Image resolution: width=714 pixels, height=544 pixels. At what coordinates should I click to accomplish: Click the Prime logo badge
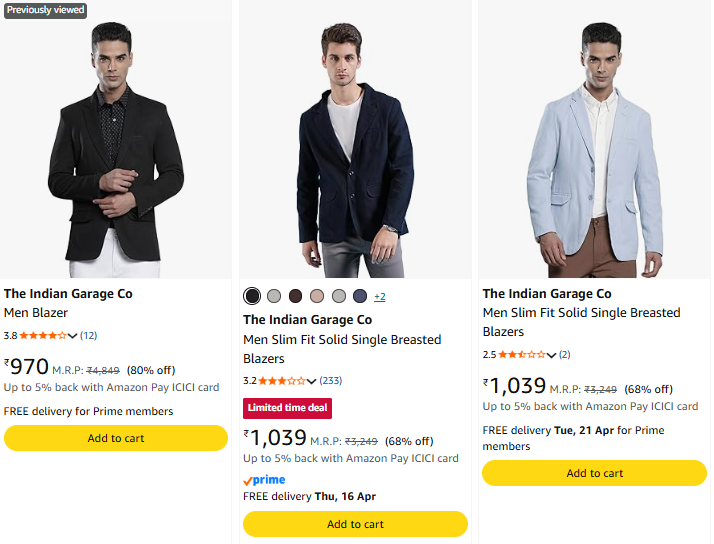[264, 480]
